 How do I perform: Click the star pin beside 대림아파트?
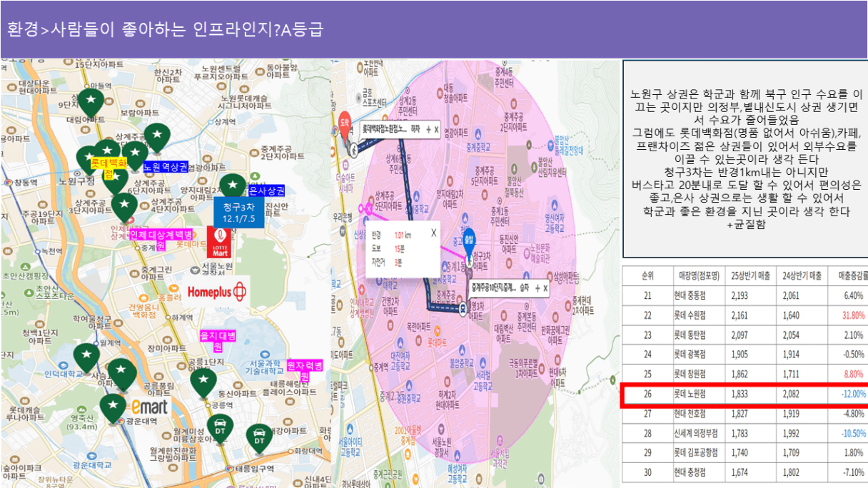click(91, 103)
